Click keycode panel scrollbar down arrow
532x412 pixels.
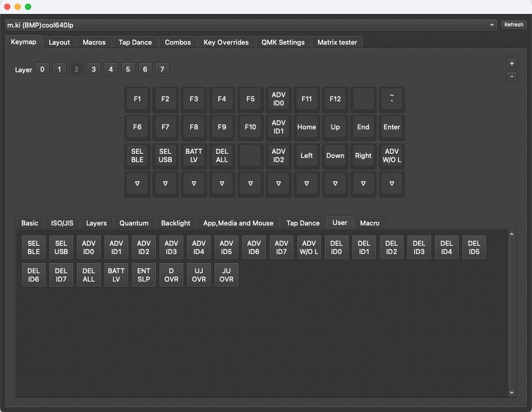[512, 393]
